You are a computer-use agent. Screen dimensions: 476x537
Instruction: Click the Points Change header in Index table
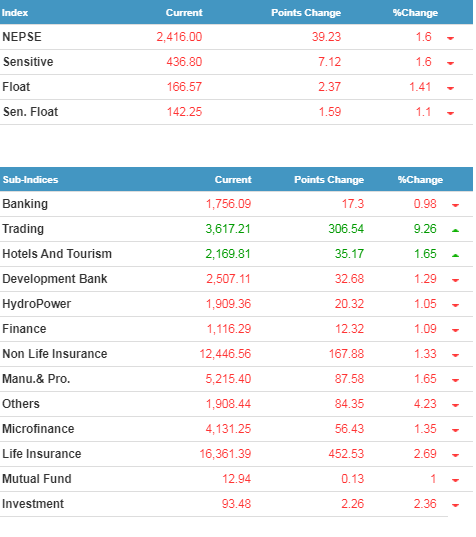click(306, 13)
